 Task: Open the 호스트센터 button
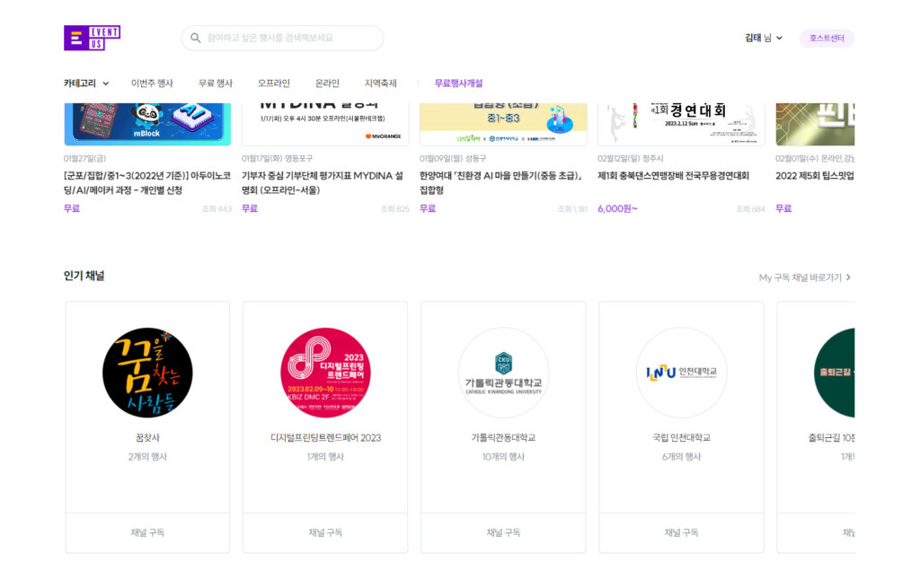click(x=827, y=38)
